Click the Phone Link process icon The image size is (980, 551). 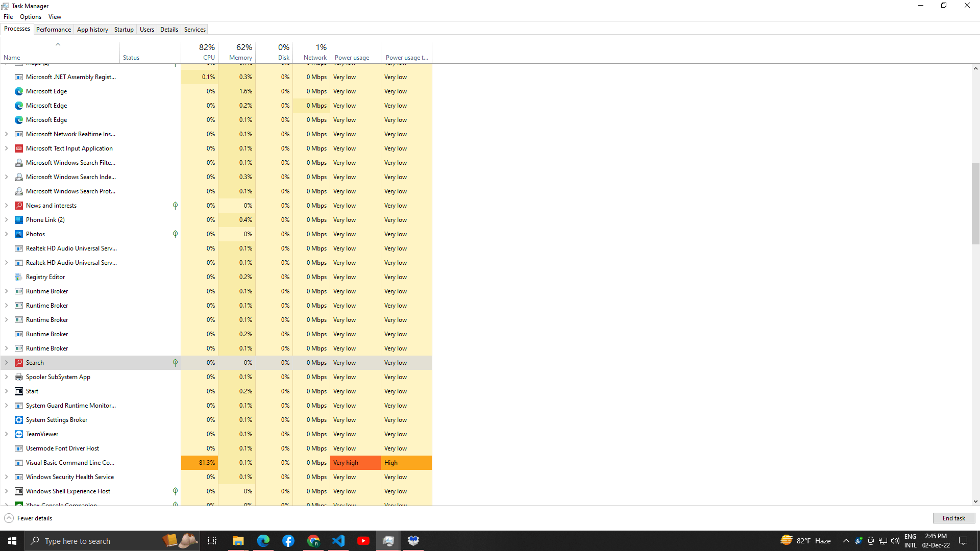18,219
